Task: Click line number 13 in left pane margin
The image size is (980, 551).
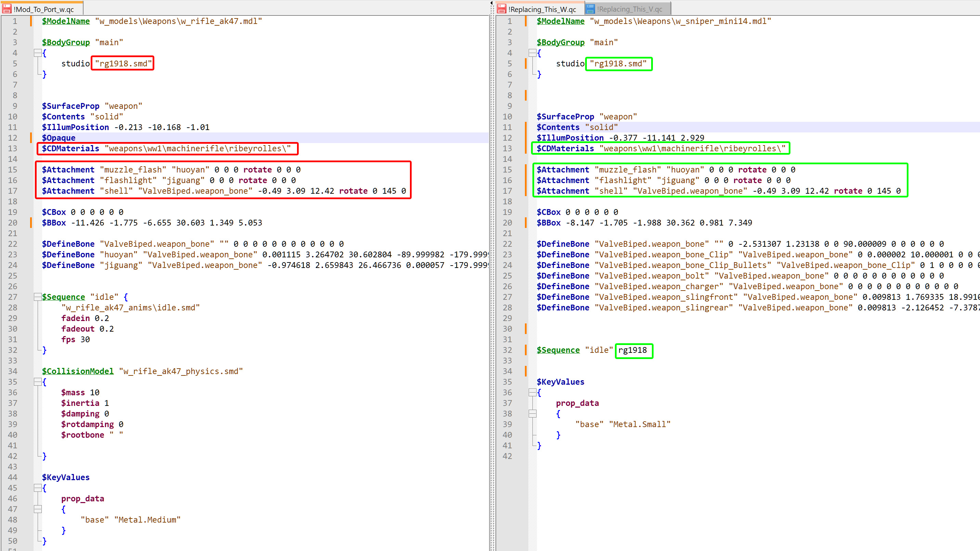Action: [13, 149]
